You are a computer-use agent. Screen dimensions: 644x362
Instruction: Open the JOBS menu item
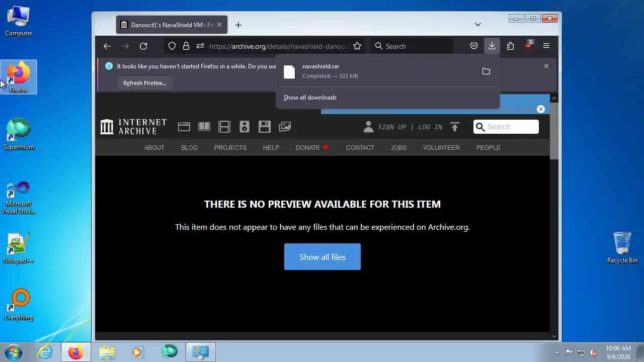point(398,147)
